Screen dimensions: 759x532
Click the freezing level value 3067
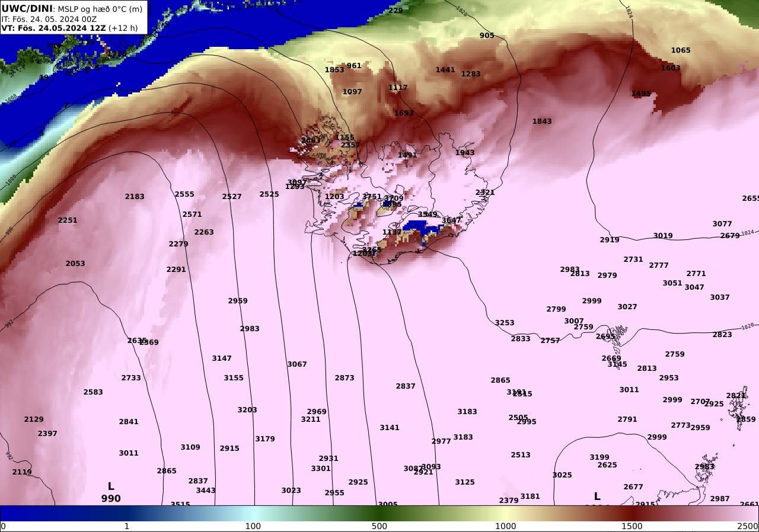(x=297, y=364)
